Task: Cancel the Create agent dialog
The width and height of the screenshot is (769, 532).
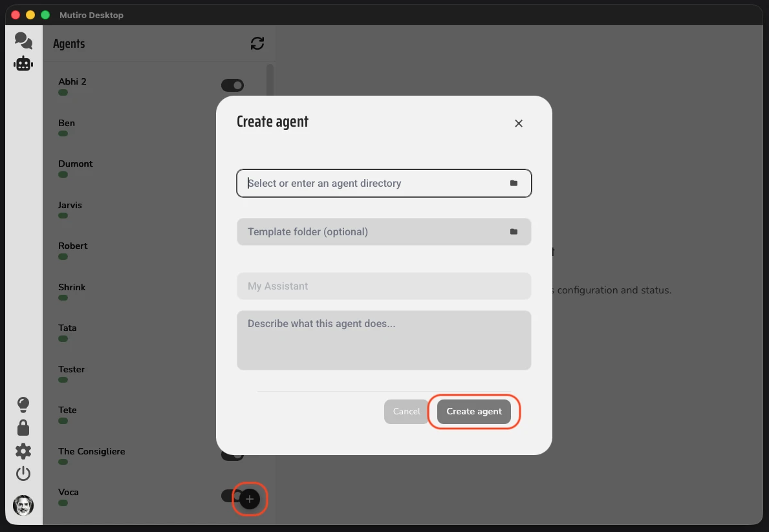Action: (406, 411)
